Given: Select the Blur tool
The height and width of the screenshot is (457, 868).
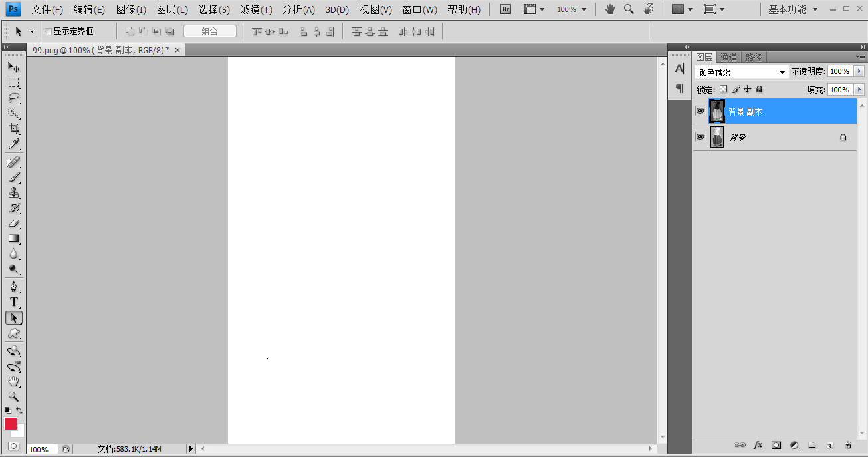Looking at the screenshot, I should pos(13,254).
